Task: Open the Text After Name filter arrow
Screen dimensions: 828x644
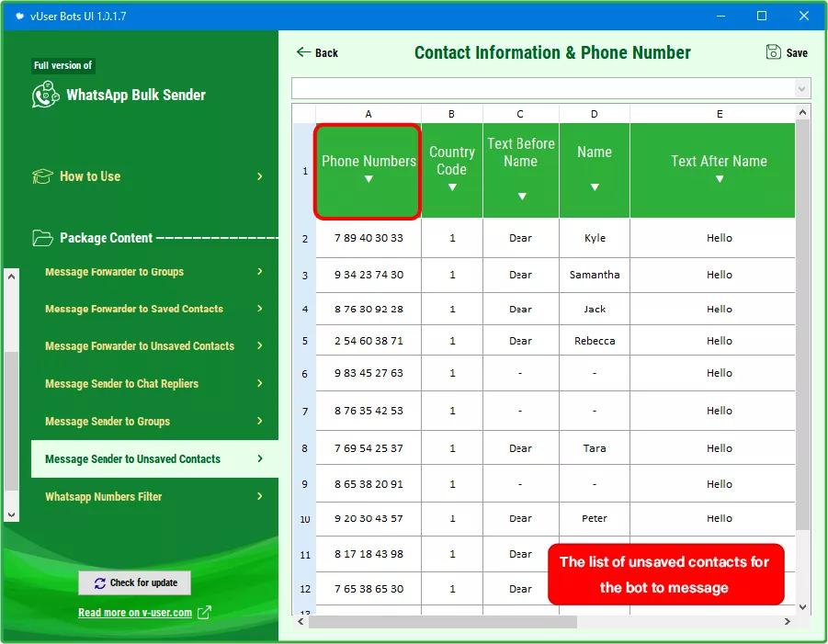Action: (720, 179)
